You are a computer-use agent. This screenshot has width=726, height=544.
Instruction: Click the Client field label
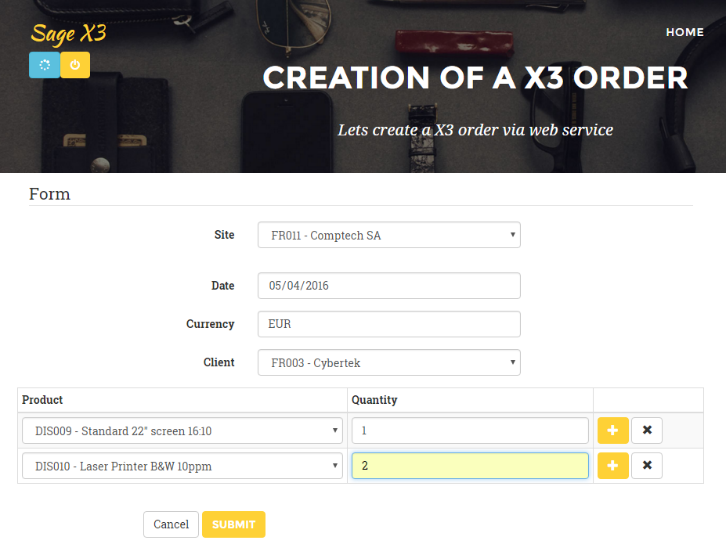pos(219,362)
